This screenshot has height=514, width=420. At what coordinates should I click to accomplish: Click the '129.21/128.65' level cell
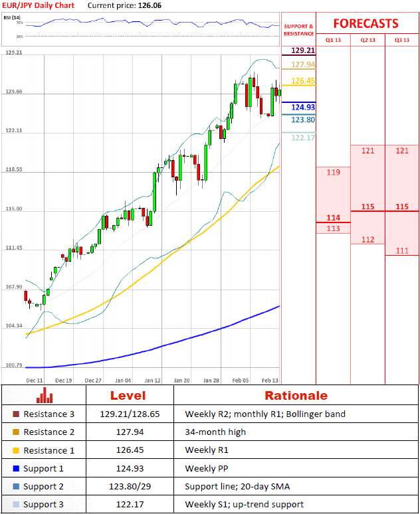(130, 414)
